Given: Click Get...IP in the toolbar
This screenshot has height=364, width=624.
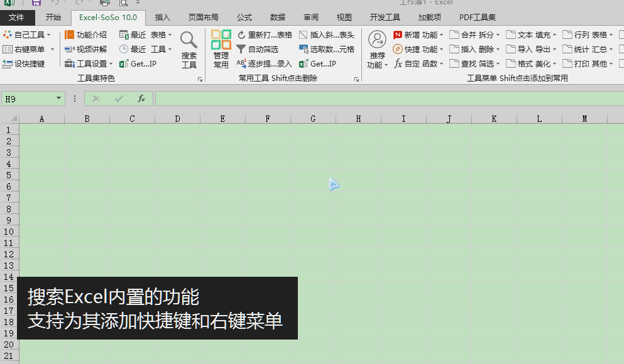Looking at the screenshot, I should click(139, 63).
